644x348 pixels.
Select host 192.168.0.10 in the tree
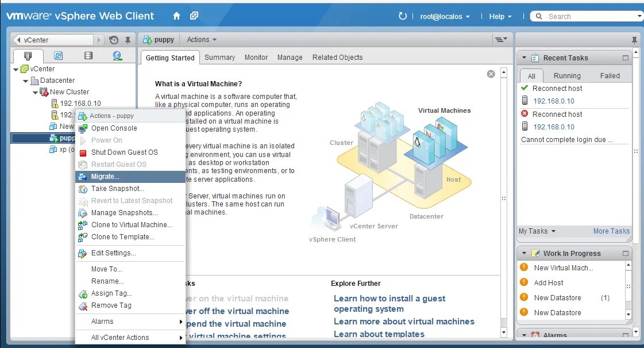tap(80, 103)
